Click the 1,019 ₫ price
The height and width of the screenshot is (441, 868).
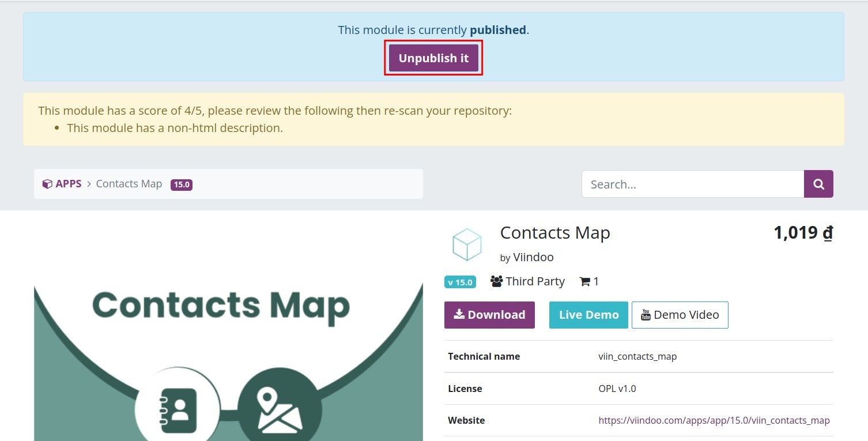[x=803, y=232]
